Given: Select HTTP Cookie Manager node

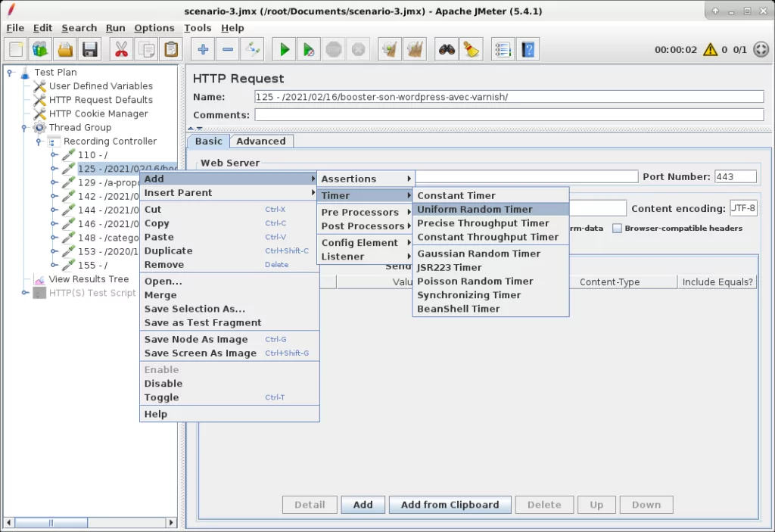Looking at the screenshot, I should 98,114.
